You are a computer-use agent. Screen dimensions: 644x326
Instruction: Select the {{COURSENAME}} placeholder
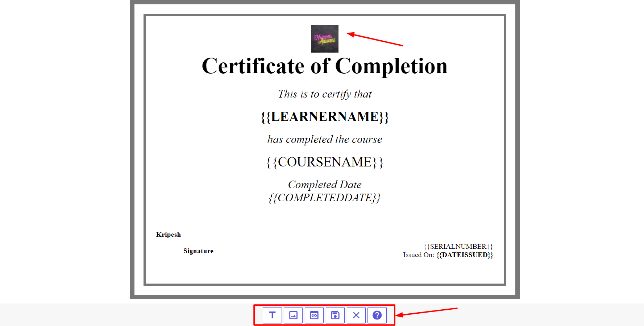[x=324, y=162]
